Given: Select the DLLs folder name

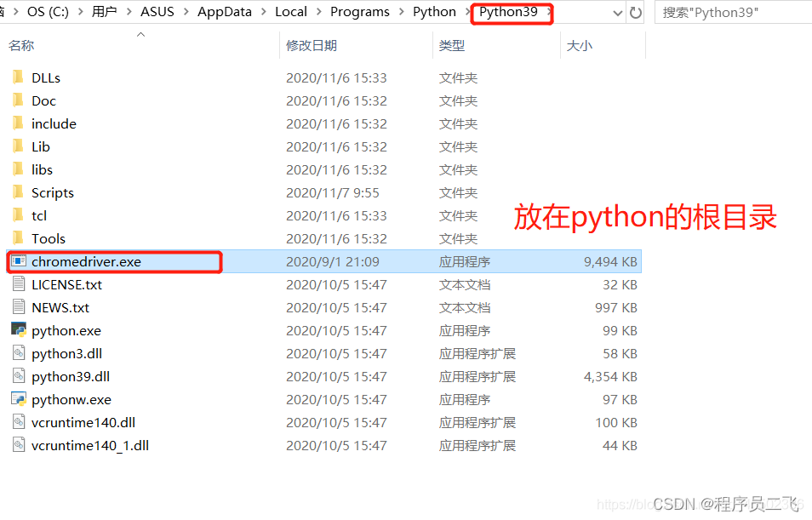Looking at the screenshot, I should [46, 77].
